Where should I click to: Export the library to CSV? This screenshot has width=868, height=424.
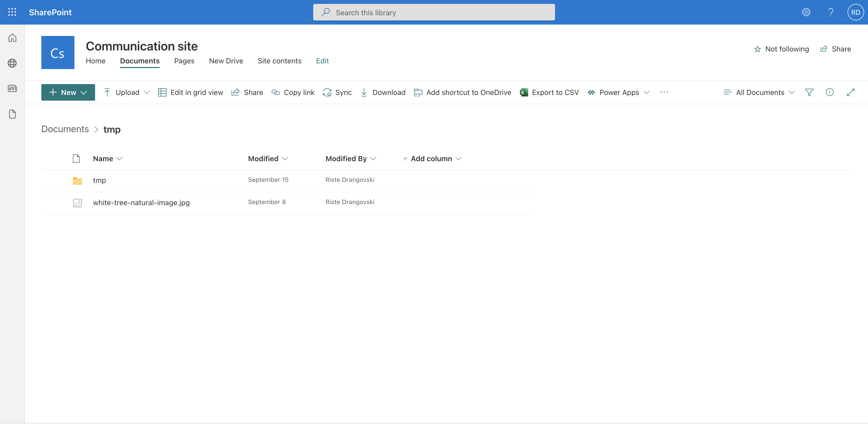pyautogui.click(x=549, y=92)
